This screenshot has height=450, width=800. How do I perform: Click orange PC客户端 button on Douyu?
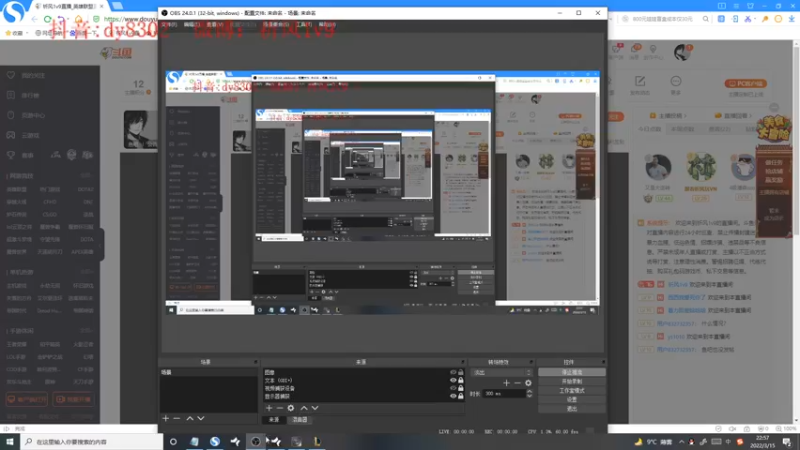(x=745, y=83)
